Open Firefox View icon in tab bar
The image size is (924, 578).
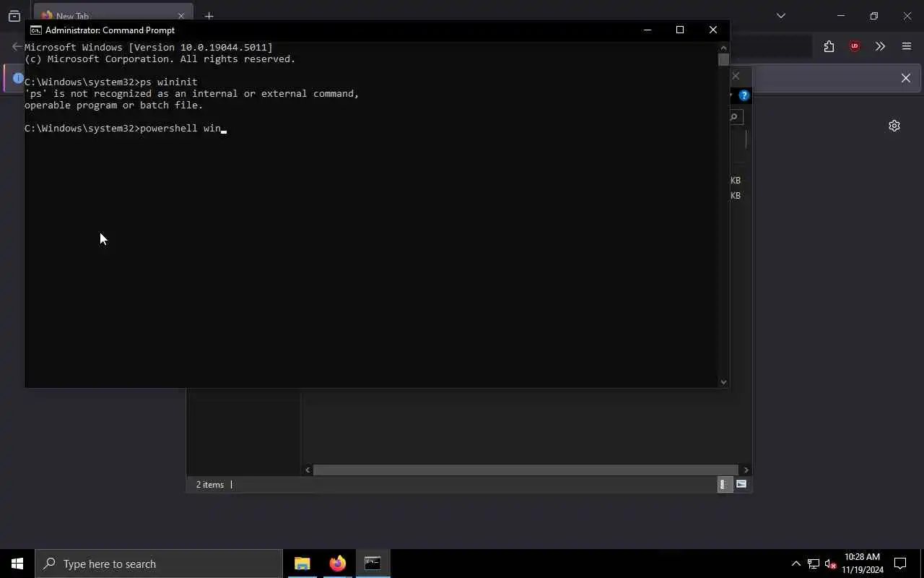click(14, 16)
